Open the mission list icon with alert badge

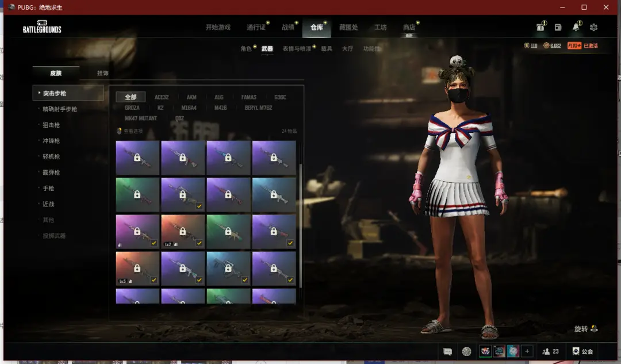(x=540, y=27)
